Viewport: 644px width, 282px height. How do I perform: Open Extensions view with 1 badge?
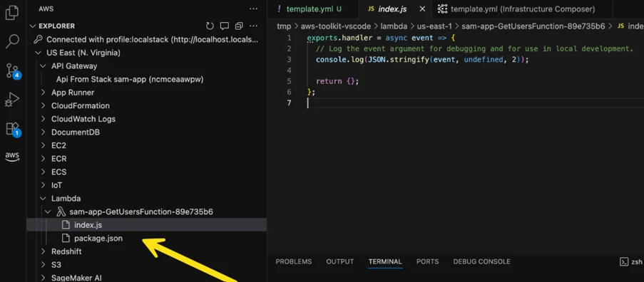coord(13,129)
